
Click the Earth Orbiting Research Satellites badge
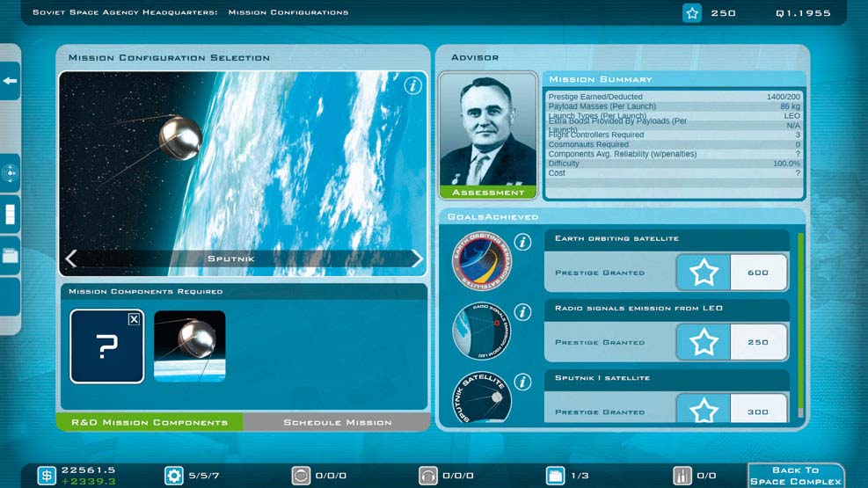click(482, 260)
